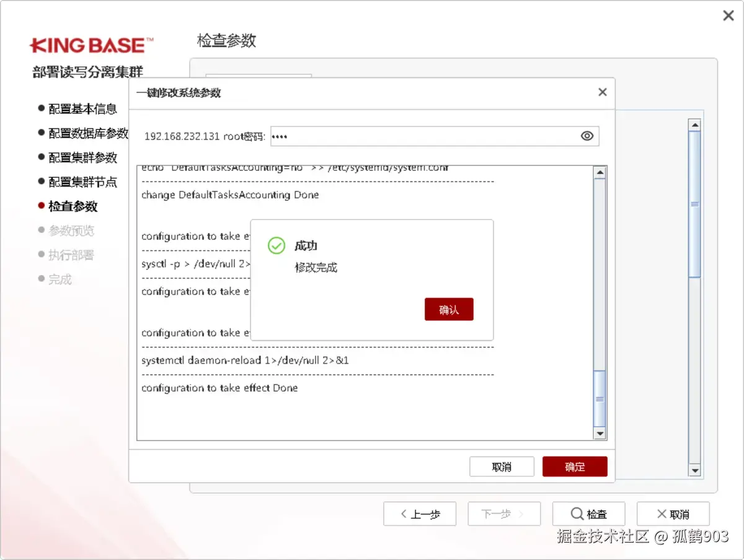
Task: Click the 取消 button in wizard footer
Action: click(673, 514)
